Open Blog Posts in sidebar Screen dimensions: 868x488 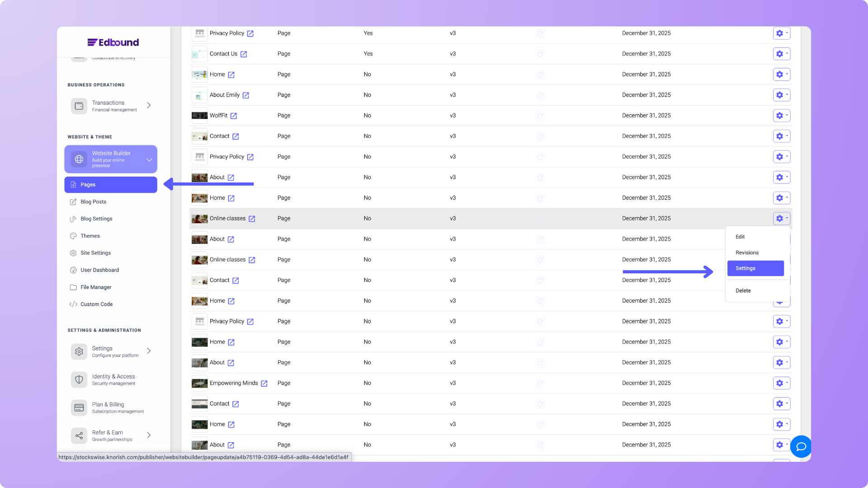point(93,202)
